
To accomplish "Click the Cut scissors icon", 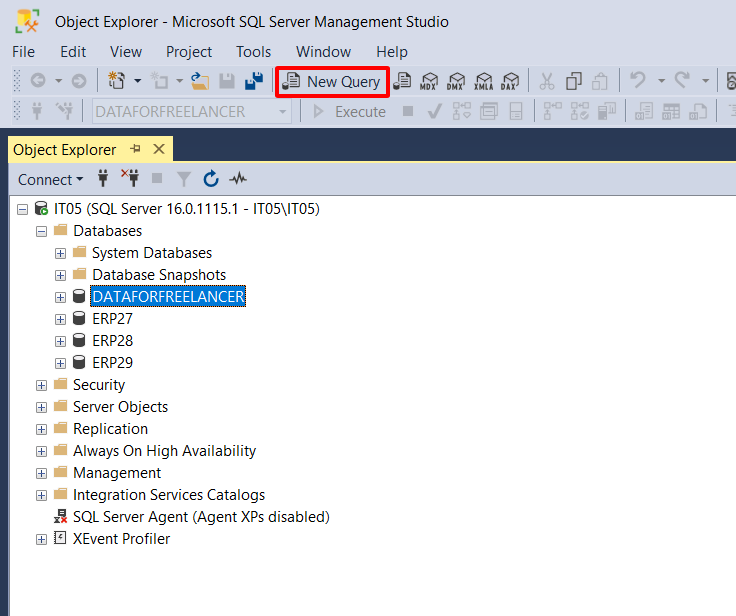I will coord(546,81).
